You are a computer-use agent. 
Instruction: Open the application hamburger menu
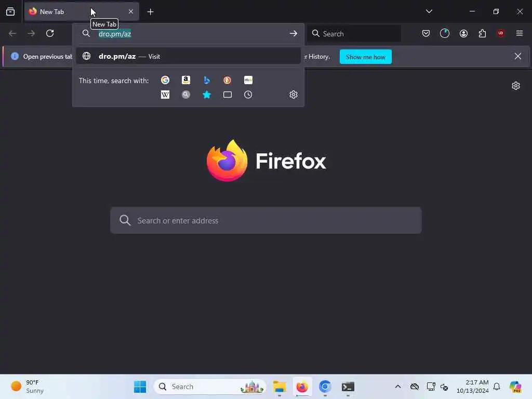[520, 33]
